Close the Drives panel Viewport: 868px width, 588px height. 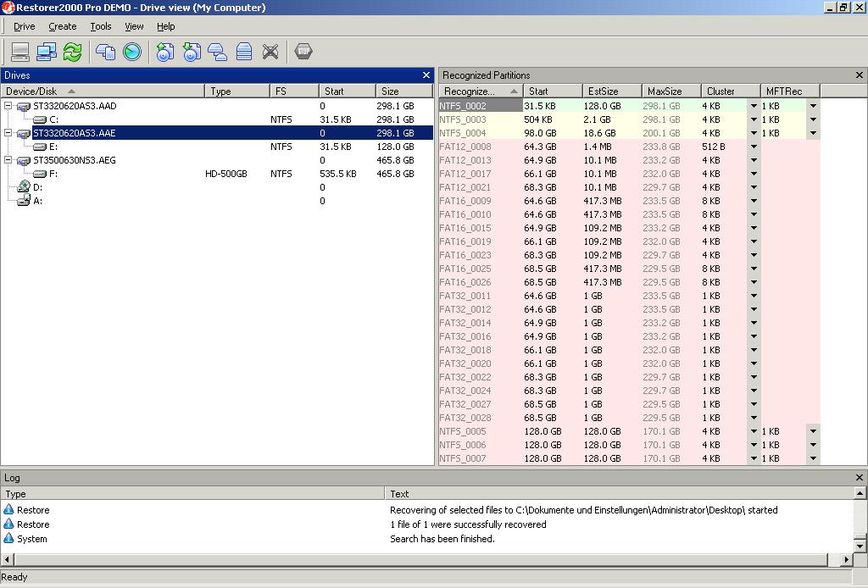[x=426, y=75]
